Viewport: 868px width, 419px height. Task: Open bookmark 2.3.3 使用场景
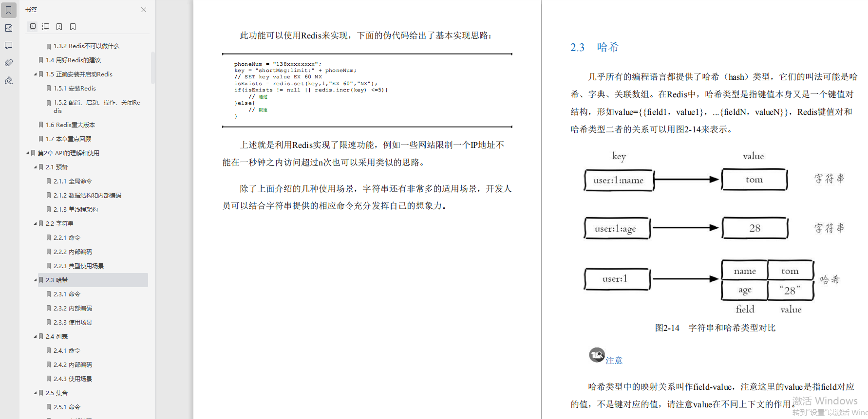(73, 323)
